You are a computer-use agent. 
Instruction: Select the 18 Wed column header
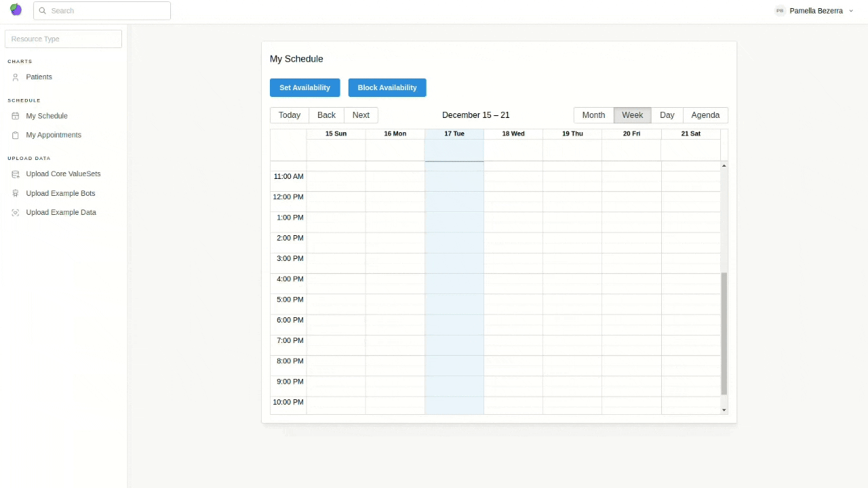[x=513, y=134]
